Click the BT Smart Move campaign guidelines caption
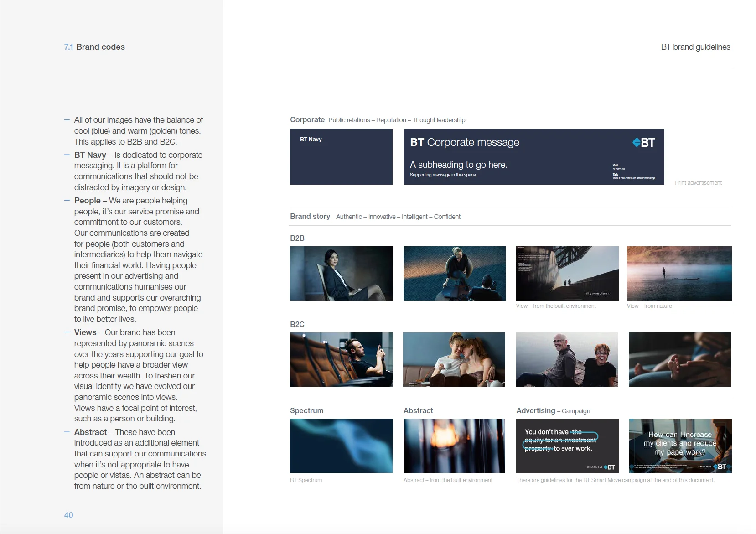The height and width of the screenshot is (534, 756). click(615, 480)
